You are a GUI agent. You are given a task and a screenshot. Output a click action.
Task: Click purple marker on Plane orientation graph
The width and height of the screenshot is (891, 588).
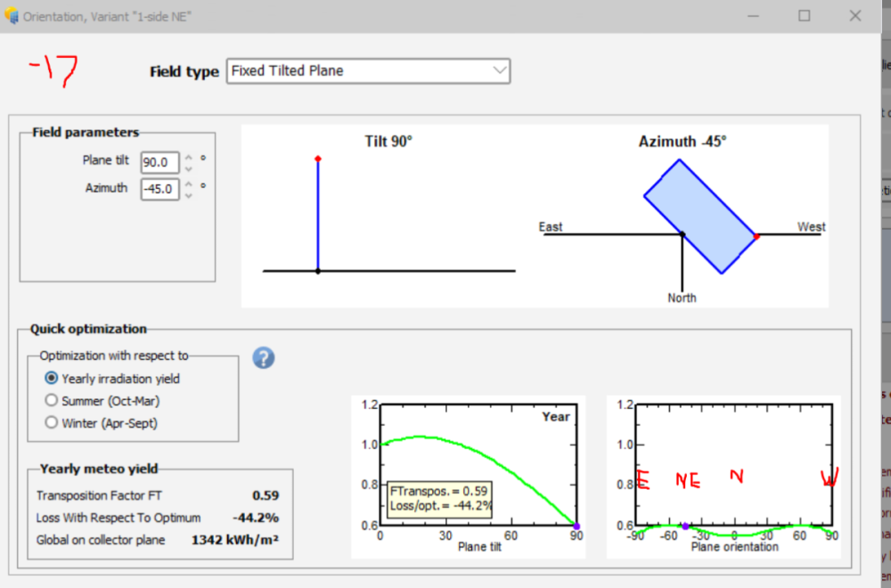[x=684, y=526]
